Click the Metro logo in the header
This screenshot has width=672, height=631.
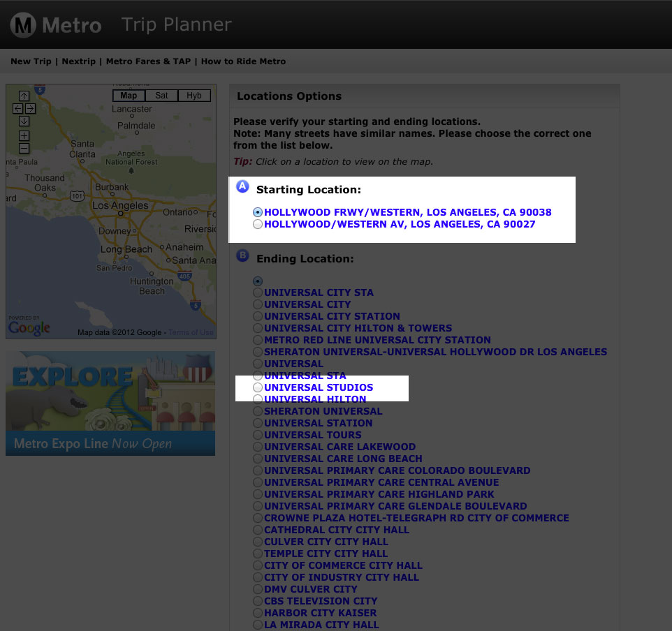[x=56, y=25]
